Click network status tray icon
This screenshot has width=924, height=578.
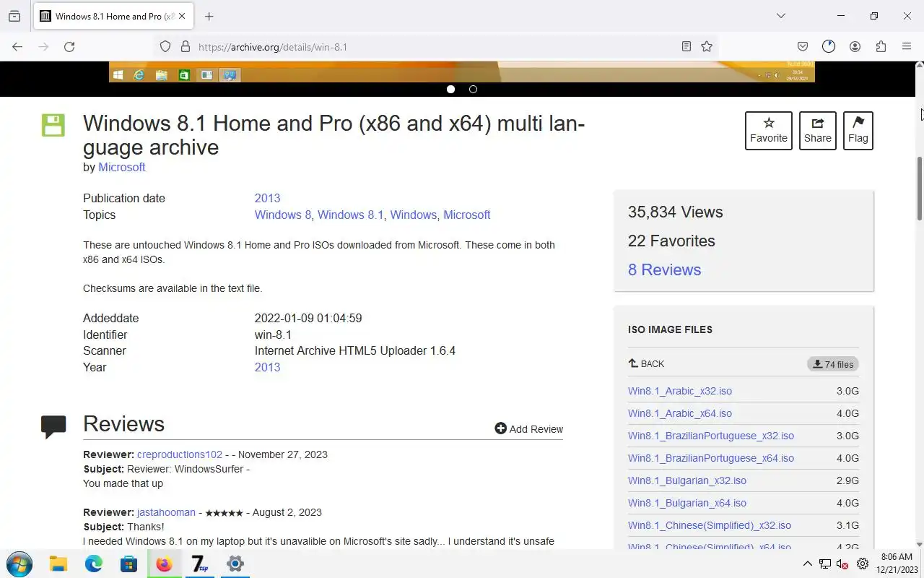[x=824, y=564]
